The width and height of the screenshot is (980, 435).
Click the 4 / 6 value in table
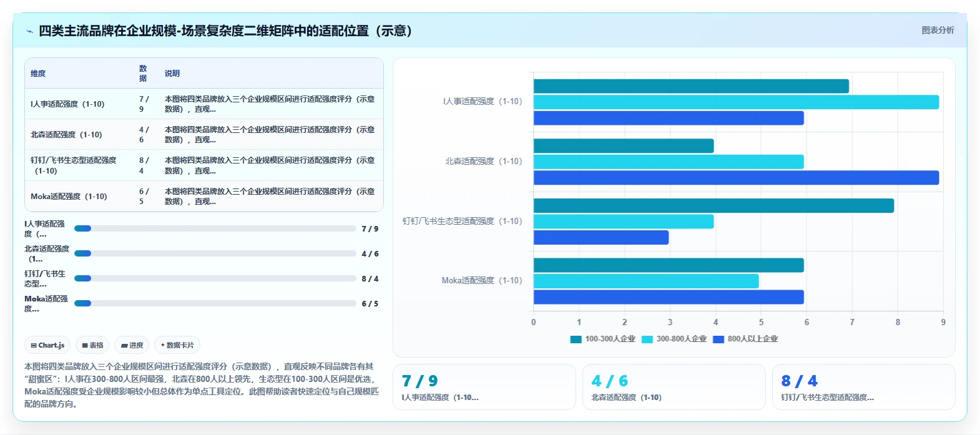point(144,135)
